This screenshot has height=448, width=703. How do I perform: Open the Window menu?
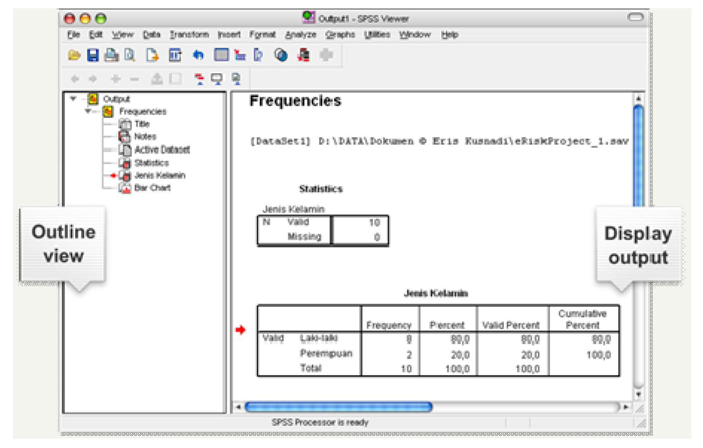point(415,35)
